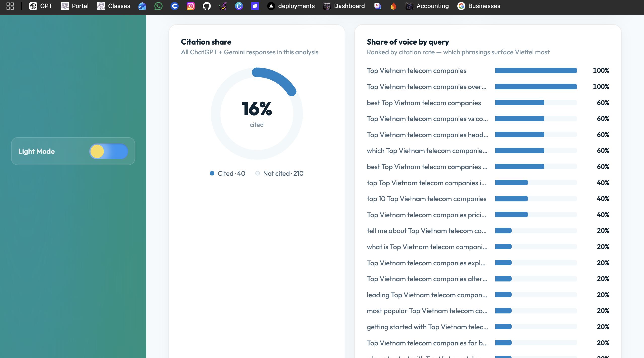
Task: Open the GitHub bookmark icon
Action: 207,6
